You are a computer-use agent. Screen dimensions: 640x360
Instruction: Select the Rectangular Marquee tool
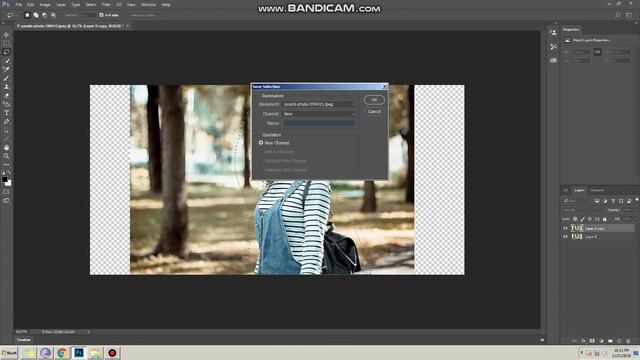(6, 43)
